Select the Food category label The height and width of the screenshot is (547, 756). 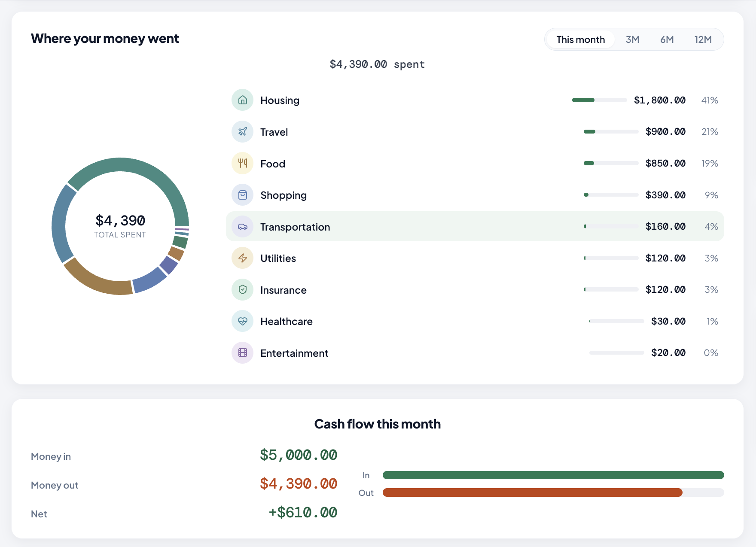pos(273,164)
